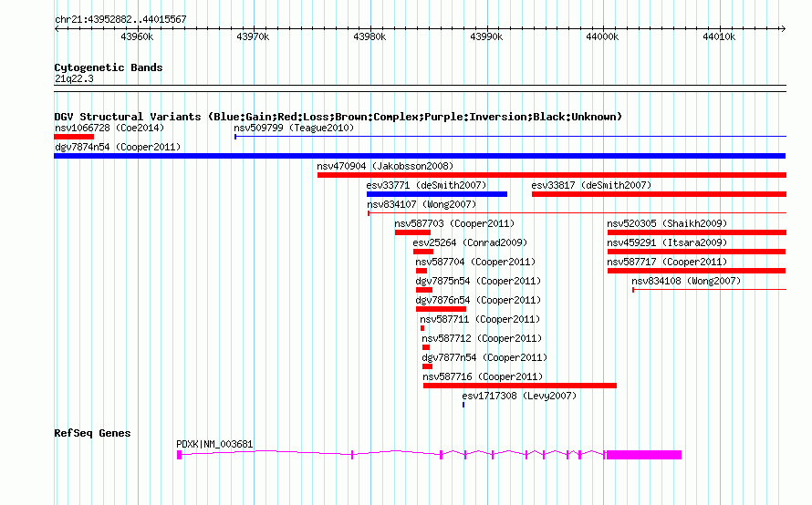This screenshot has width=812, height=505.
Task: Open nsv520305 (Shaikh2009) label
Action: (667, 223)
